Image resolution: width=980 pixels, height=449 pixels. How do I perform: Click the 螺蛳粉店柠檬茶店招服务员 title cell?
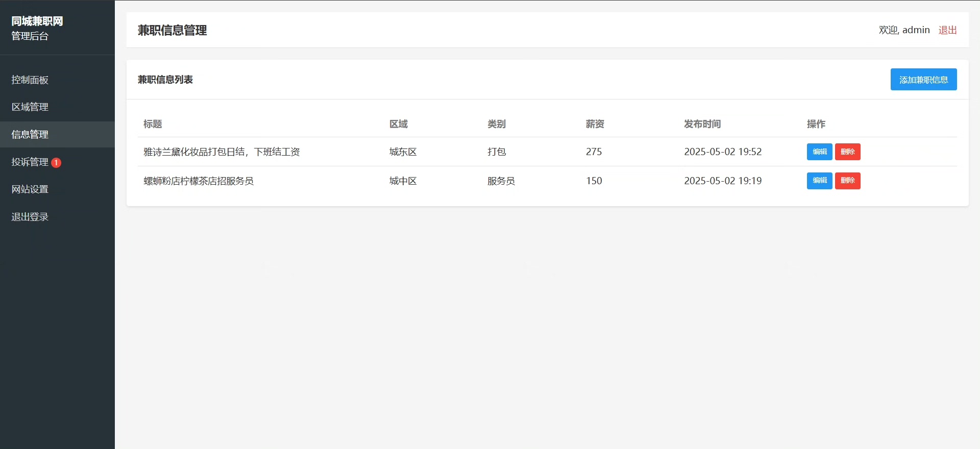coord(199,181)
